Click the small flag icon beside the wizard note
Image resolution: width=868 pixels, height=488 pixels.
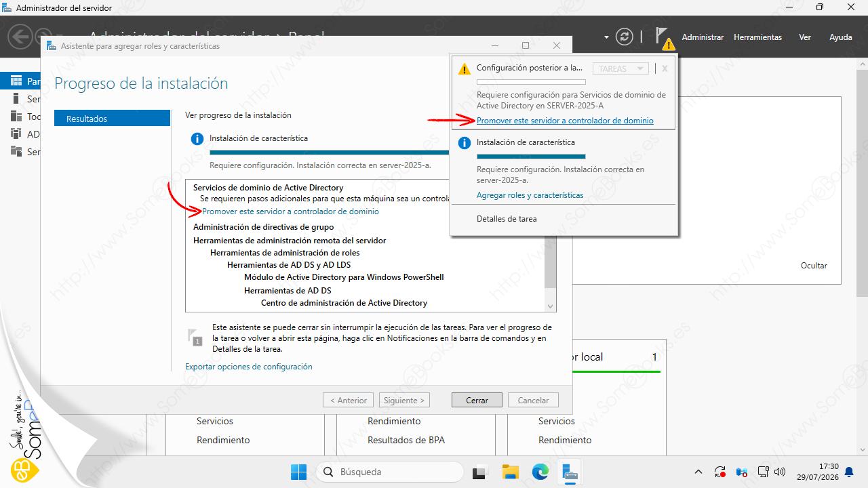click(195, 337)
